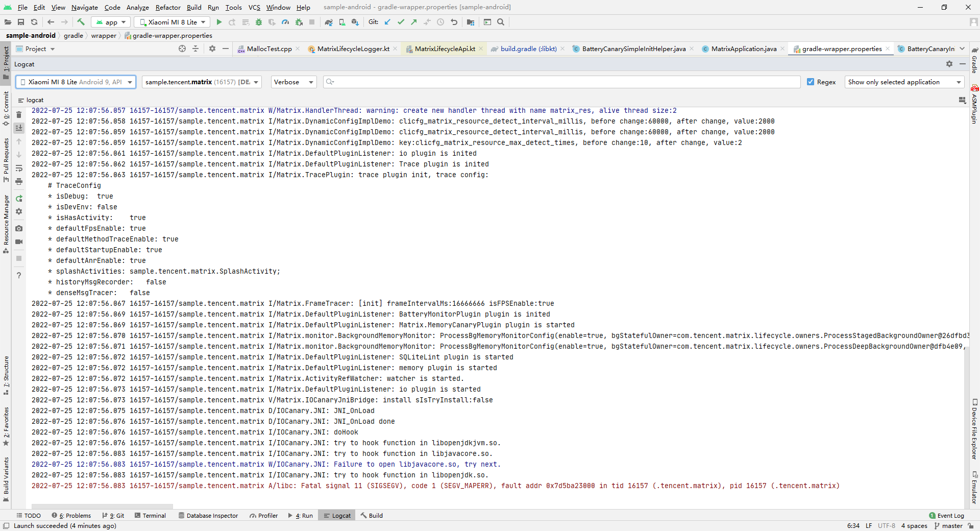Switch to build.gradle (:libkt) tab
This screenshot has width=980, height=531.
pos(528,49)
